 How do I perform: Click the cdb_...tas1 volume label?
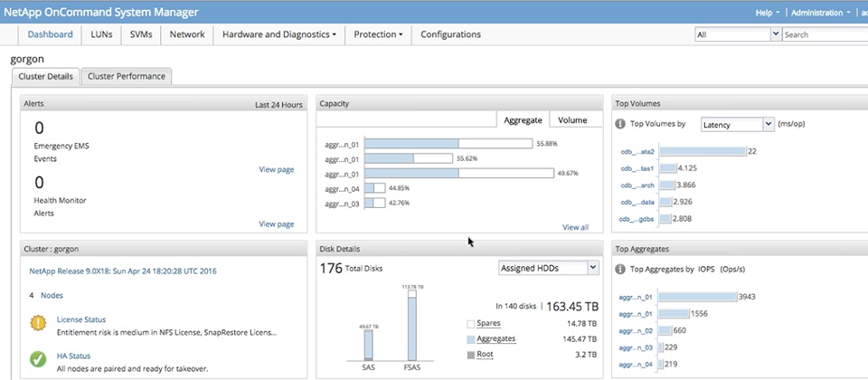637,169
